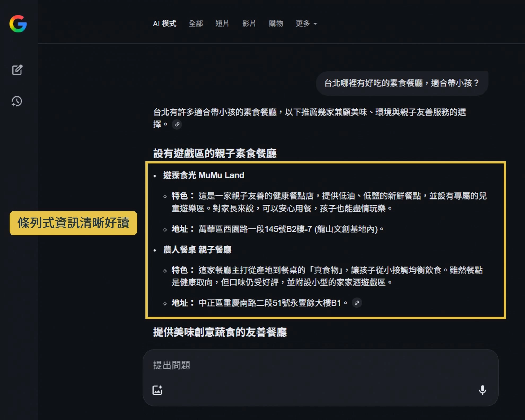Screen dimensions: 525x420
Task: Click the 提出問題 input field
Action: pos(292,365)
